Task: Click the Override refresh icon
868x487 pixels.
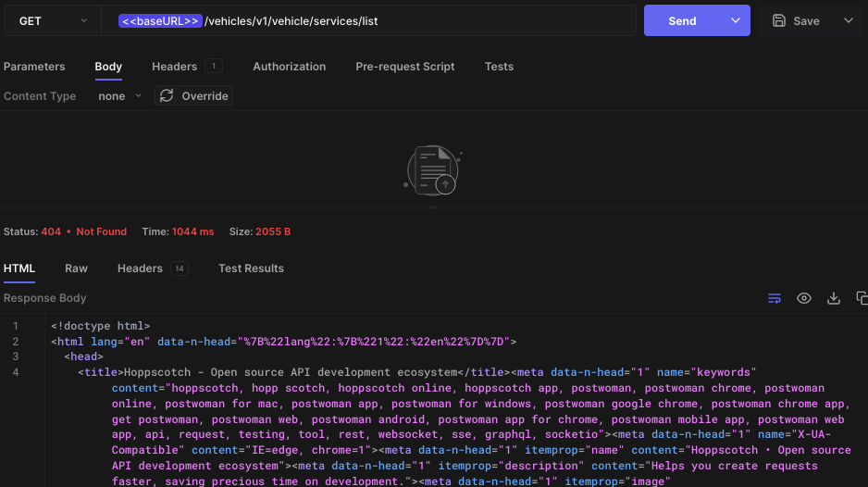Action: click(x=167, y=96)
